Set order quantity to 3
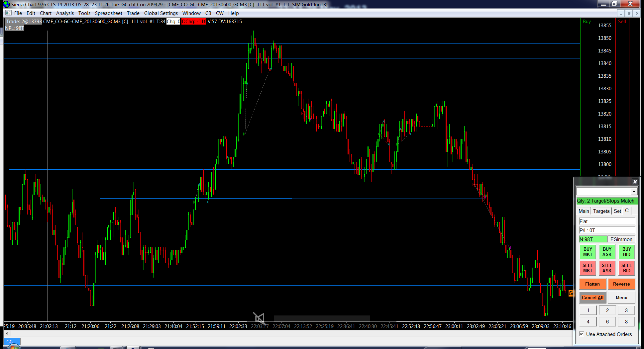644x349 pixels. (626, 310)
